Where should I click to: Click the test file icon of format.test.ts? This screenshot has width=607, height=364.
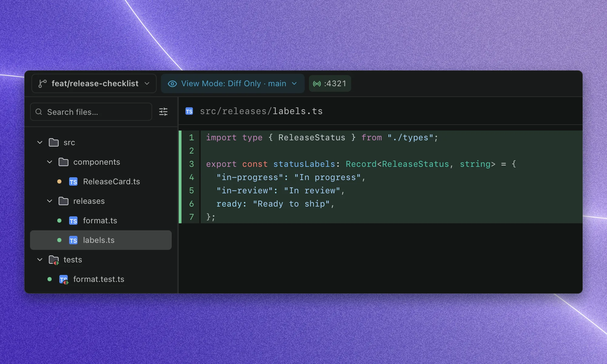(x=64, y=279)
